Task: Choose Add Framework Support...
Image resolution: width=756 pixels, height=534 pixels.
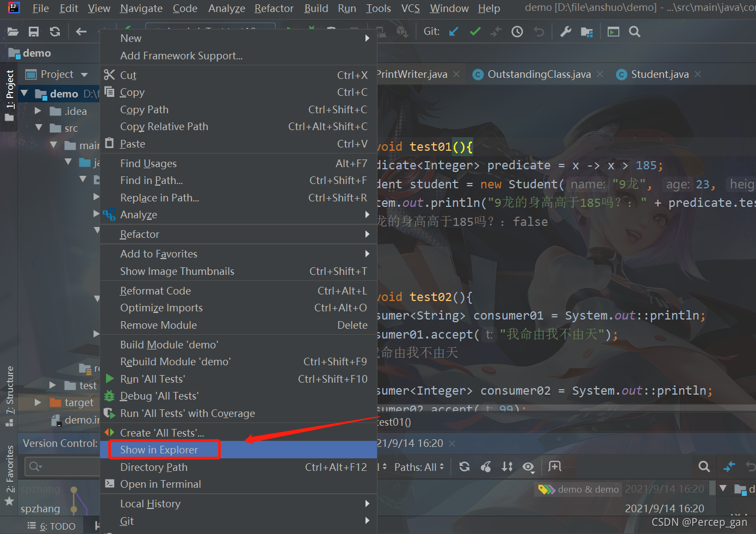Action: tap(238, 56)
